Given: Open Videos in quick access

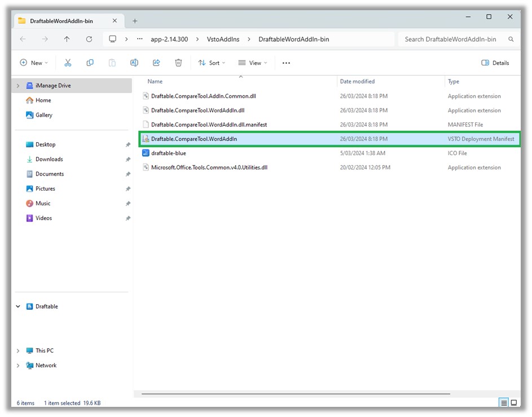Looking at the screenshot, I should coord(43,218).
